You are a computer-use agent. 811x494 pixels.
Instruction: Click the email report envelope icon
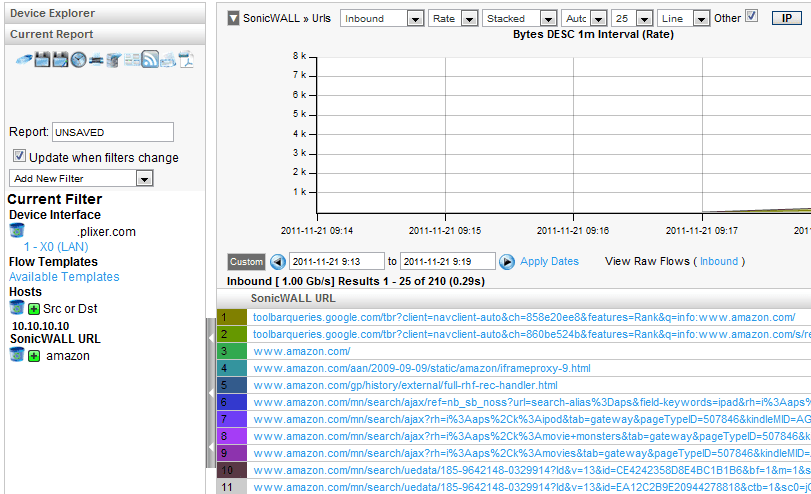pyautogui.click(x=168, y=60)
